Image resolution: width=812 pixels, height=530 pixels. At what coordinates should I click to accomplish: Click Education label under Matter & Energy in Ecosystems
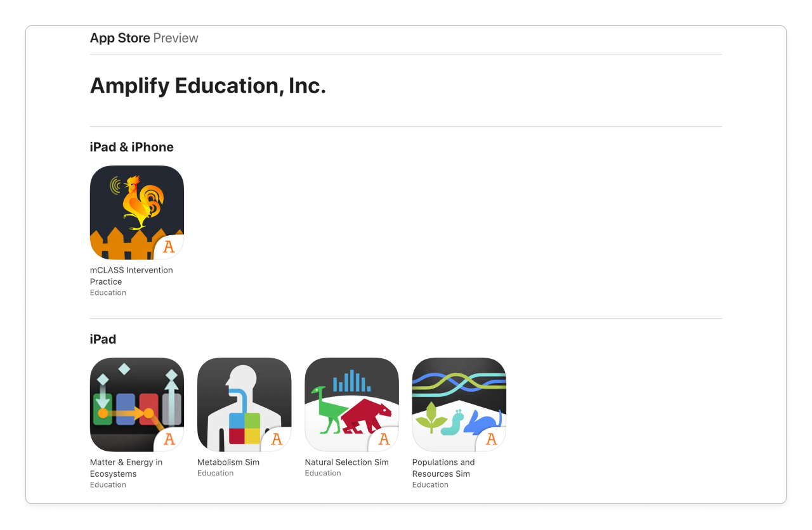(x=108, y=485)
